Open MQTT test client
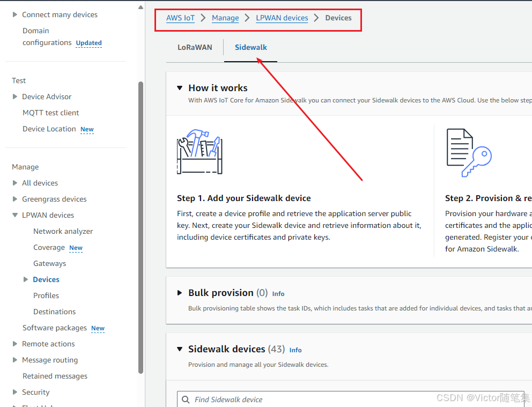Screen dimensions: 532x407 click(50, 113)
